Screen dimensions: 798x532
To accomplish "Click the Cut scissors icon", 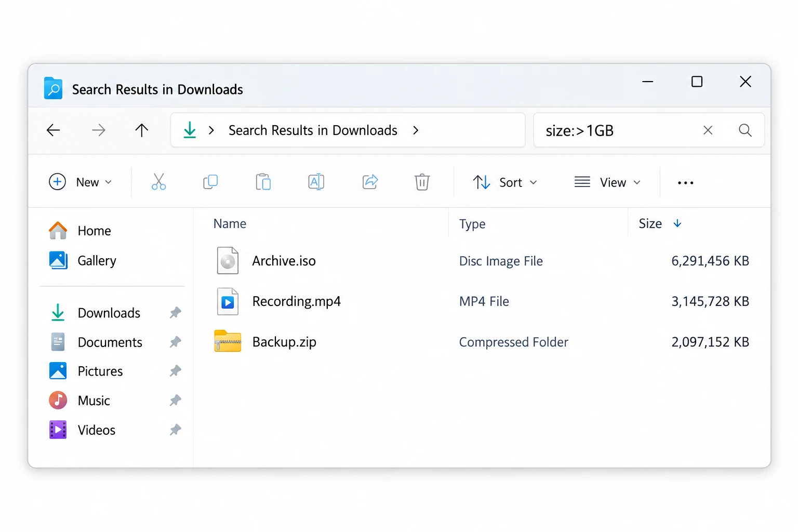I will 158,182.
